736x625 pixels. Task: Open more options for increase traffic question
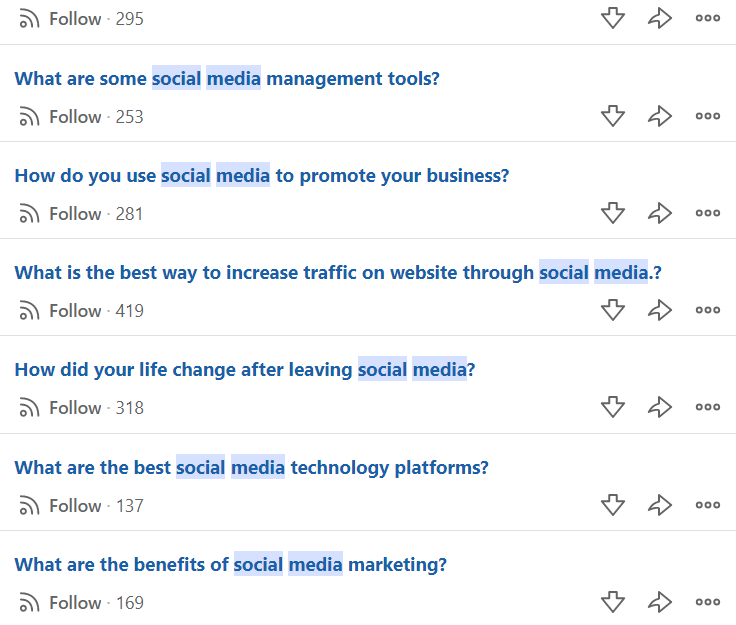(x=708, y=310)
